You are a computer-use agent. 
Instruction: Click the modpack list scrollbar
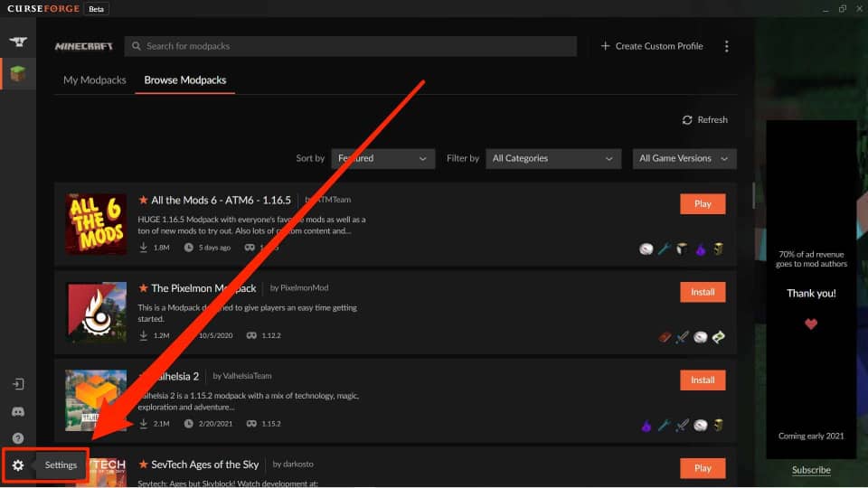(x=753, y=196)
